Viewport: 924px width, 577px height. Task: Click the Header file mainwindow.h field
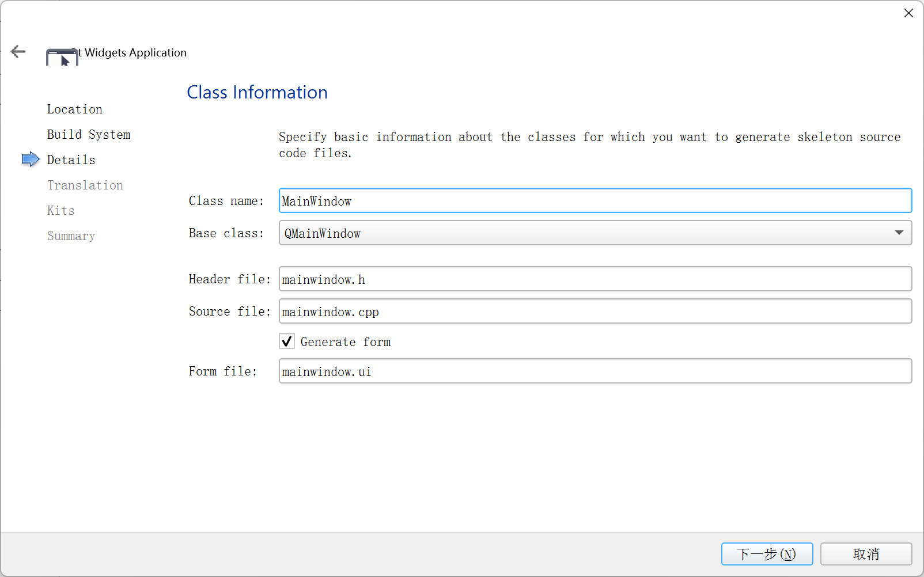click(x=595, y=279)
